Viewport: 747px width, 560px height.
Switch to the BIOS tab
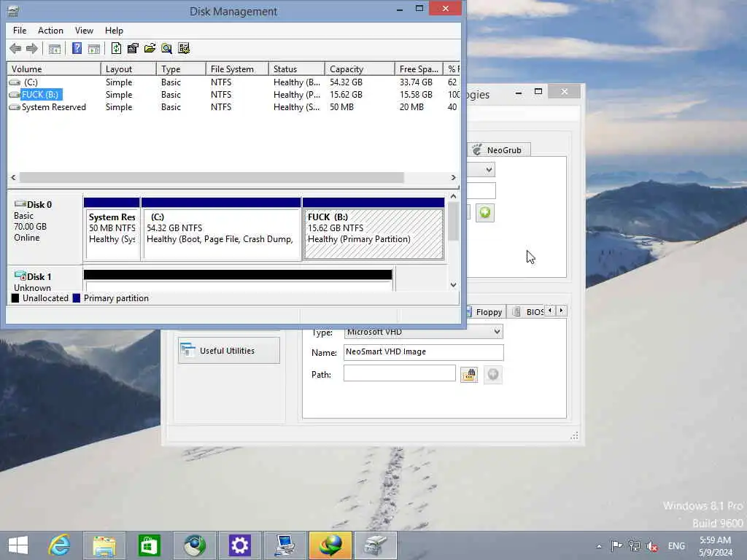(526, 312)
